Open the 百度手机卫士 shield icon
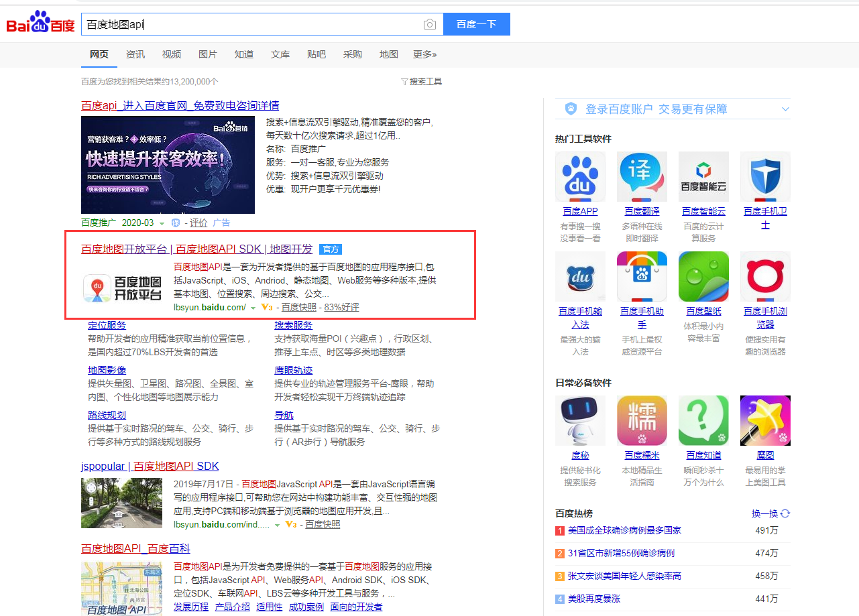The width and height of the screenshot is (859, 616). 765,177
